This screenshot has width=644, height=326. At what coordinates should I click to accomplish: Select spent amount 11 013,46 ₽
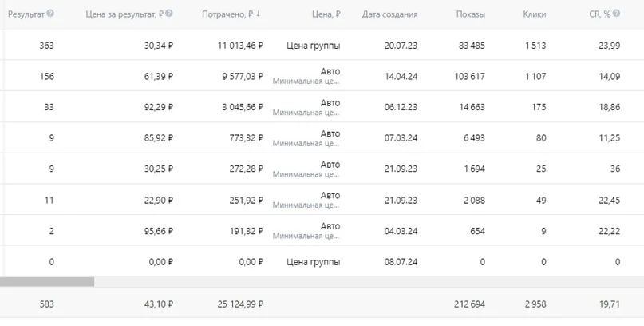click(240, 46)
